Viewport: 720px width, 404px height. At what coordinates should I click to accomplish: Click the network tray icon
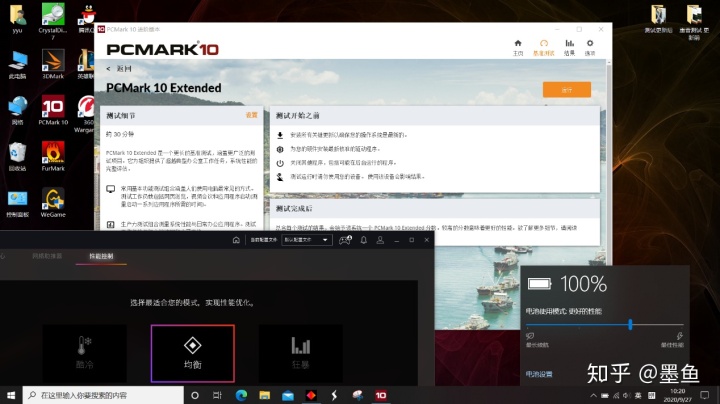pyautogui.click(x=616, y=395)
